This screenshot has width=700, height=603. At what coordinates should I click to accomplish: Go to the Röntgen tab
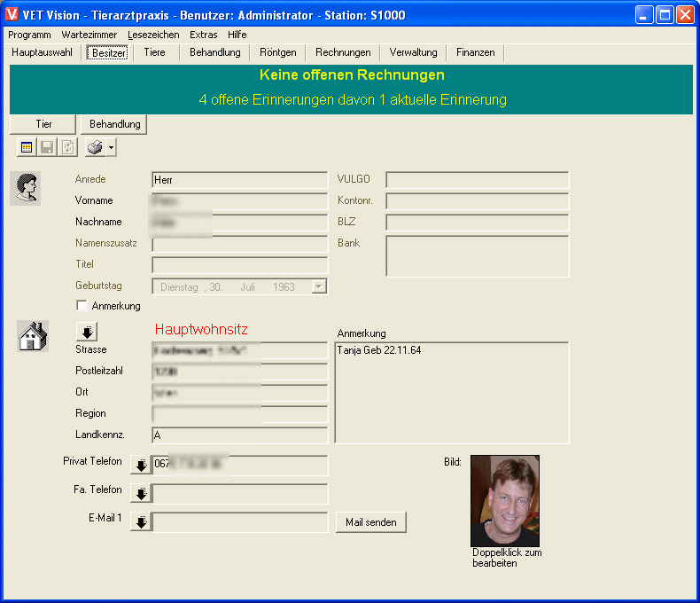pos(277,52)
